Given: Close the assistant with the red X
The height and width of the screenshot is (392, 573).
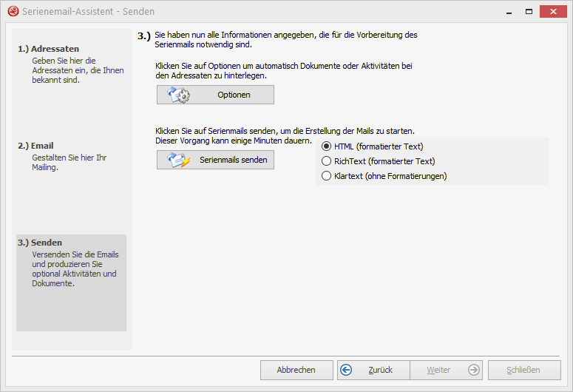Looking at the screenshot, I should tap(554, 12).
